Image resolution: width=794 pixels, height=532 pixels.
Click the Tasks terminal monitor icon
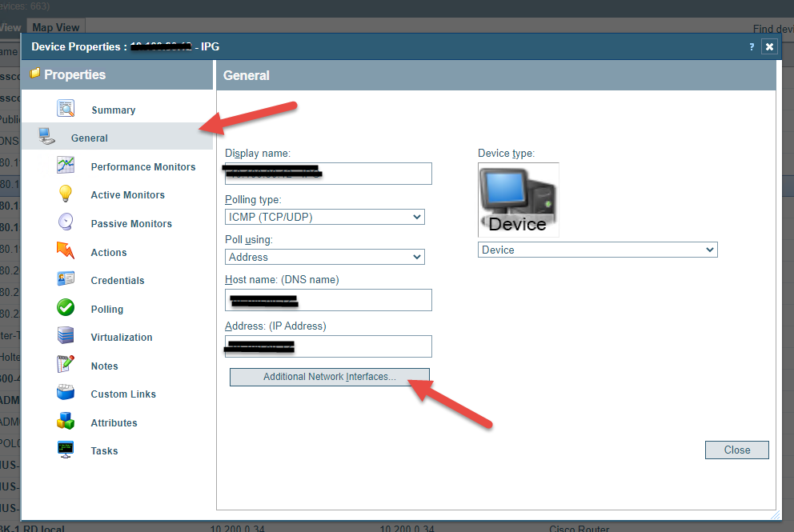66,450
